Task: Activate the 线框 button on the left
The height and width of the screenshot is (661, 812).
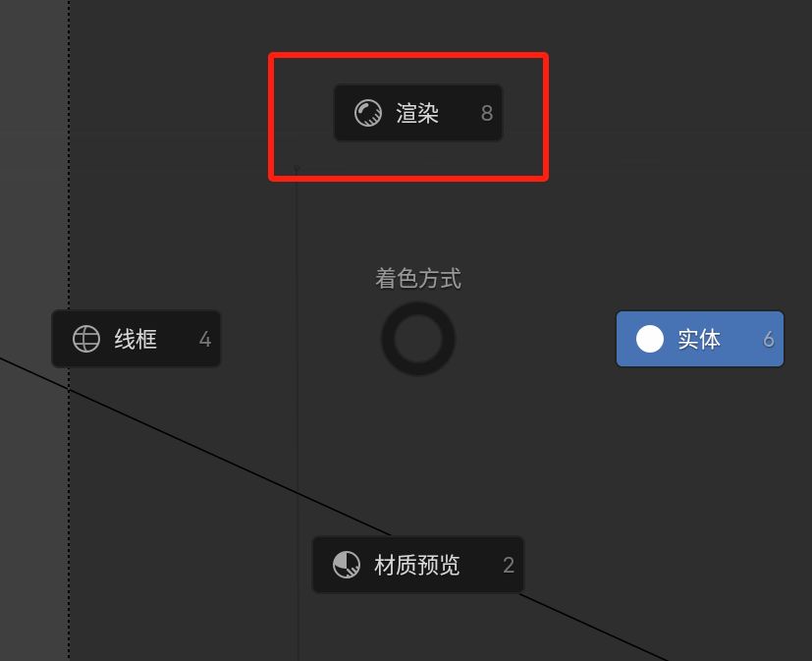Action: click(135, 339)
